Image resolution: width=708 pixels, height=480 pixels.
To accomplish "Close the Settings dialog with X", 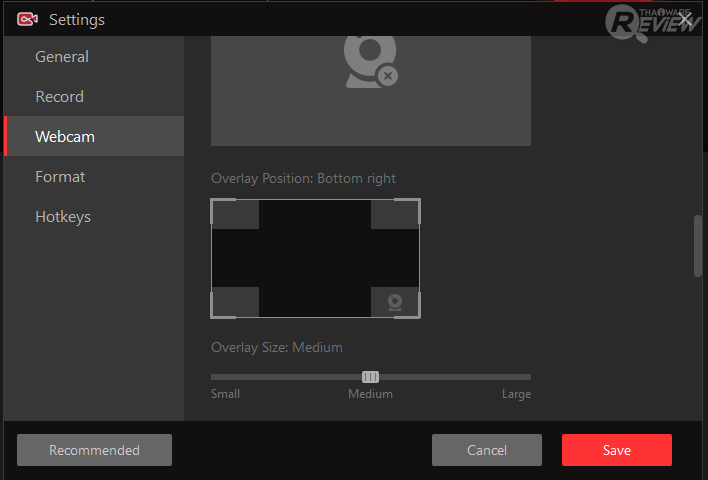I will pos(685,19).
